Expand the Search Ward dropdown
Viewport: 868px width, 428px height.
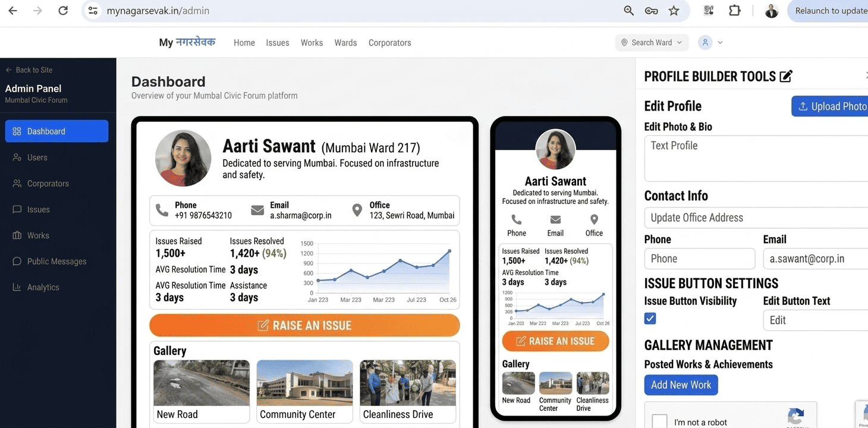click(652, 42)
